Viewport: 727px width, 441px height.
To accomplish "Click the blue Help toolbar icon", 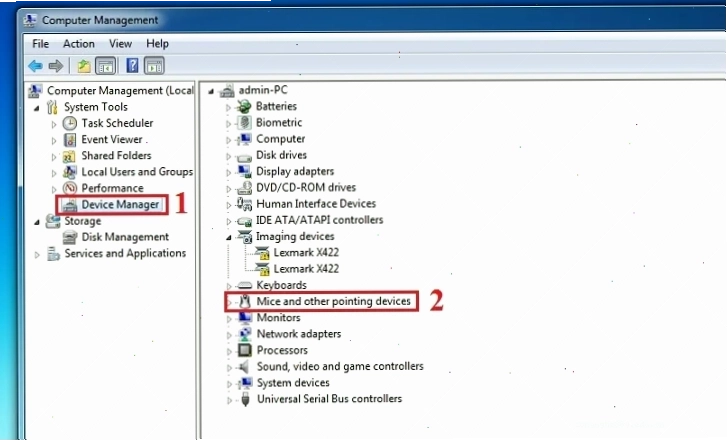I will [132, 66].
